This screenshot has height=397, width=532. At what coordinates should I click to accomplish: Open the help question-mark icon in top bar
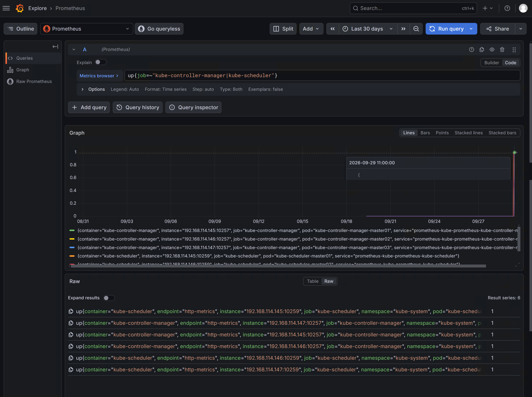(507, 8)
